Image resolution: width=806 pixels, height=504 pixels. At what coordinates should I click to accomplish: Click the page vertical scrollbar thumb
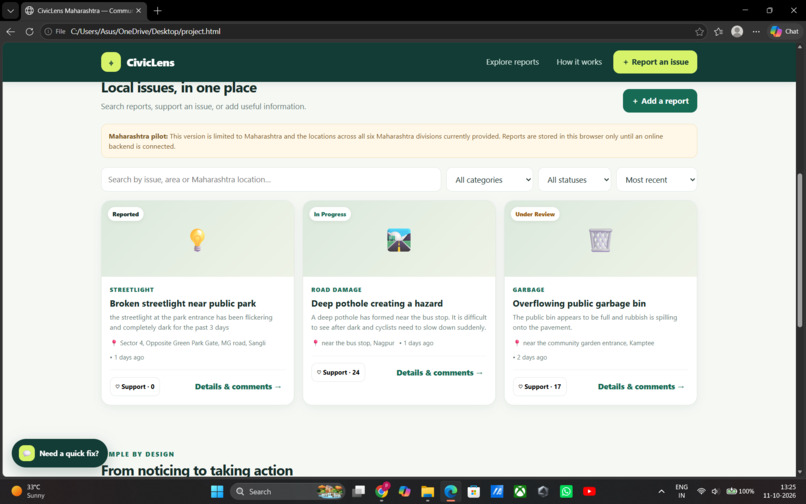[x=799, y=250]
